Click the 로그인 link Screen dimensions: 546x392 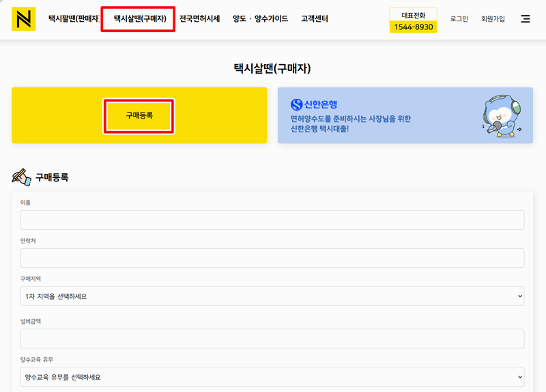pyautogui.click(x=459, y=19)
